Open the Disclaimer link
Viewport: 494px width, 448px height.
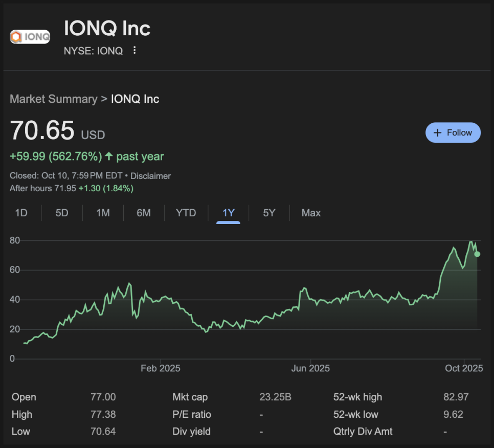click(x=150, y=176)
